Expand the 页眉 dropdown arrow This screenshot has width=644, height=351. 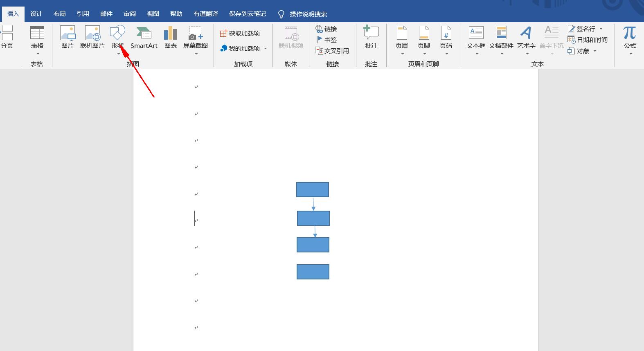[402, 54]
